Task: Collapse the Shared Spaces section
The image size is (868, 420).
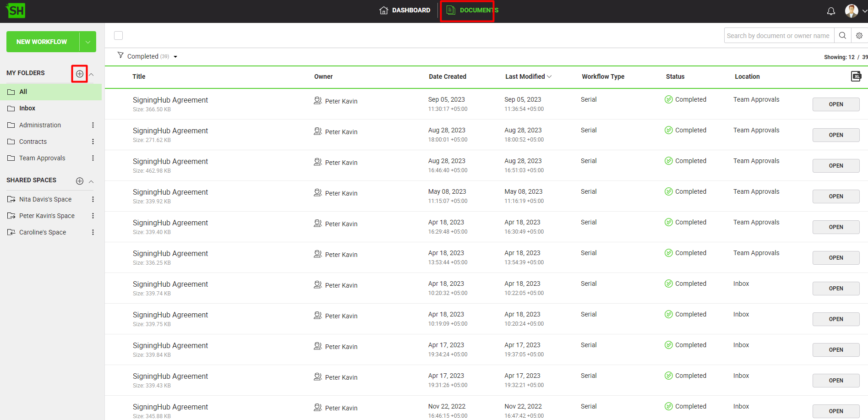Action: coord(91,181)
